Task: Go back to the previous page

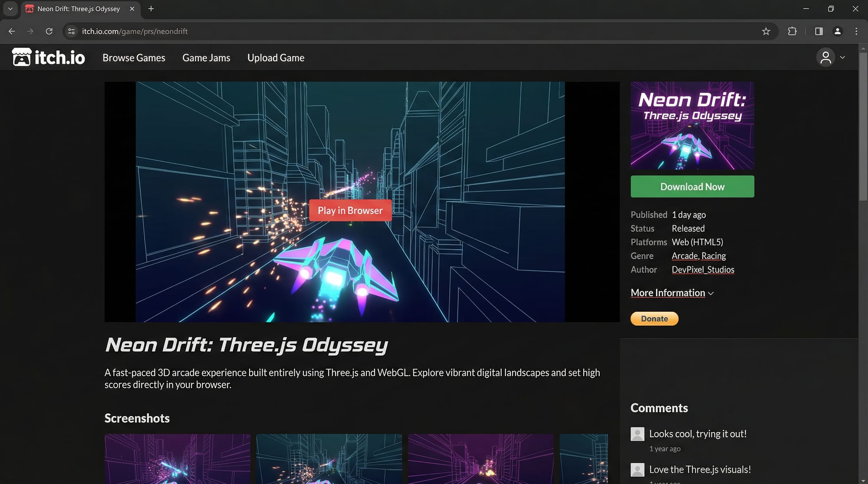Action: pos(12,31)
